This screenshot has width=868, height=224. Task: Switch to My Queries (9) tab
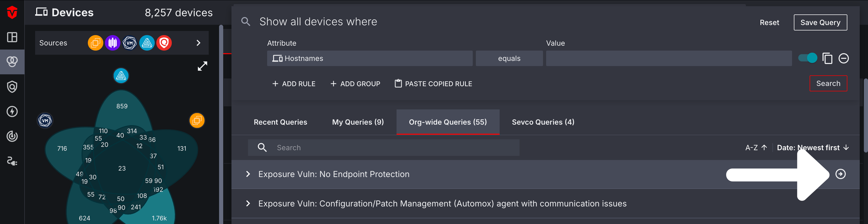tap(358, 122)
